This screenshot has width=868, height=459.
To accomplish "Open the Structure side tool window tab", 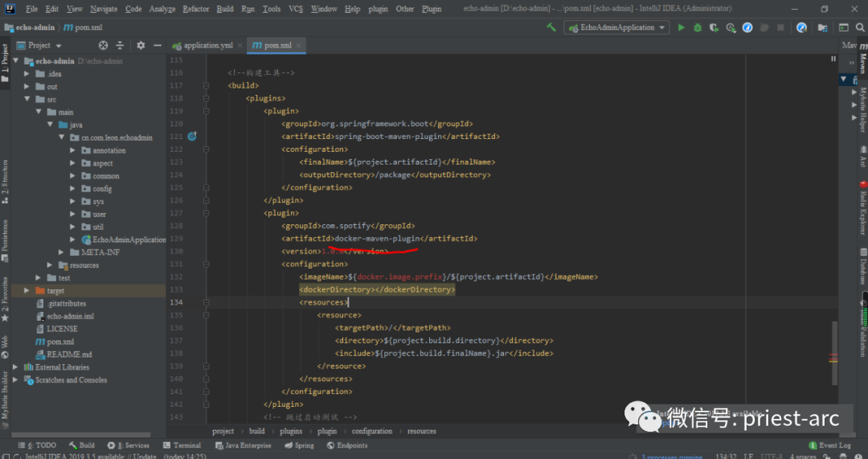I will [5, 181].
